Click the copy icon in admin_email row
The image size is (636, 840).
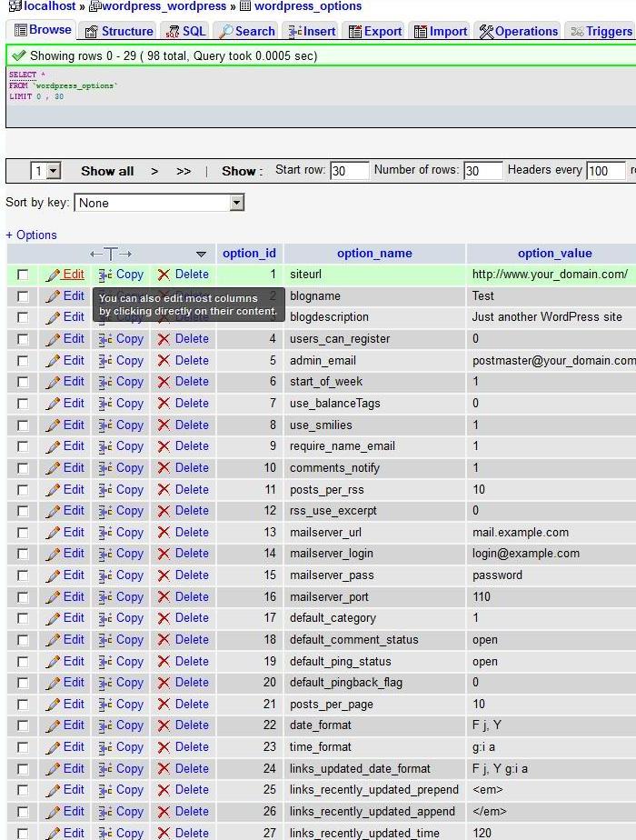pyautogui.click(x=104, y=361)
